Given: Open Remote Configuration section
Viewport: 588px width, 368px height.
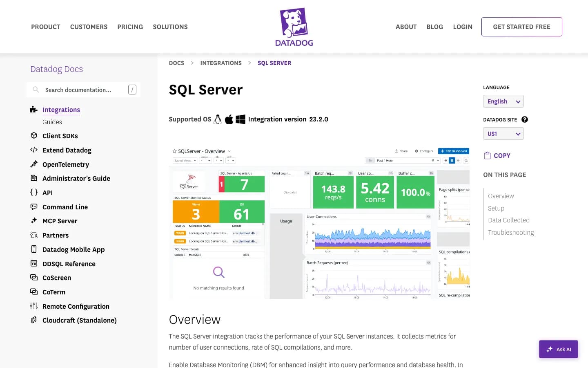Looking at the screenshot, I should (x=76, y=306).
